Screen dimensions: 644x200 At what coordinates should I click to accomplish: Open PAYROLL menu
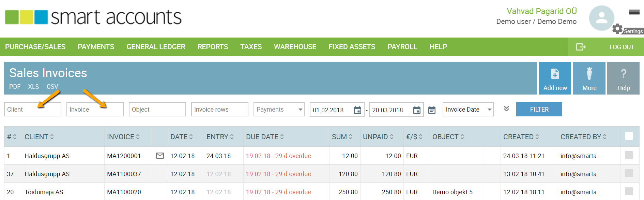402,47
